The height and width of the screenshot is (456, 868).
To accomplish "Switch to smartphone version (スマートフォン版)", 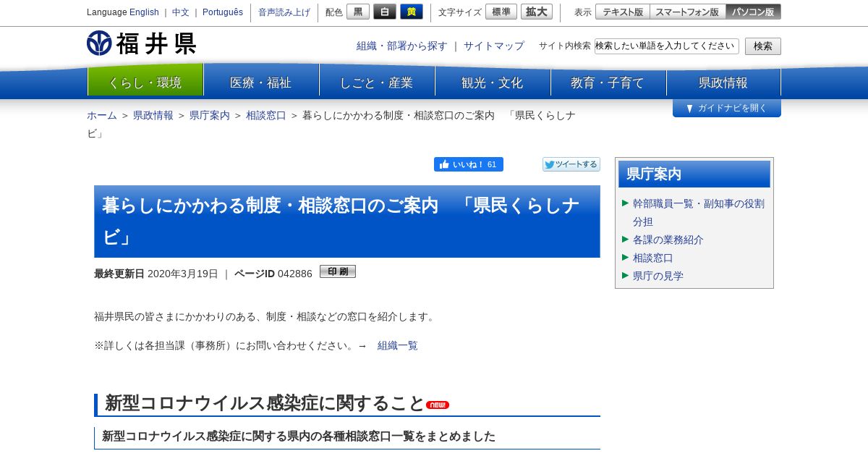I will tap(687, 12).
